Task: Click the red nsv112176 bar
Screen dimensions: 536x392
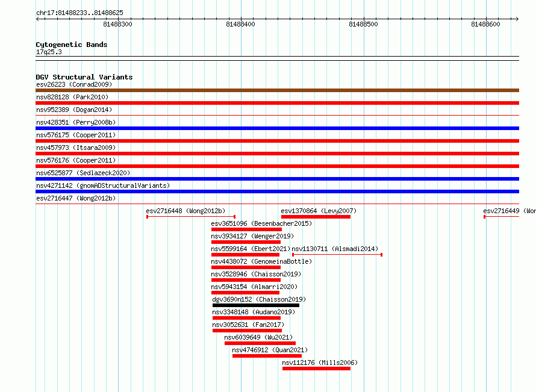Action: click(317, 369)
